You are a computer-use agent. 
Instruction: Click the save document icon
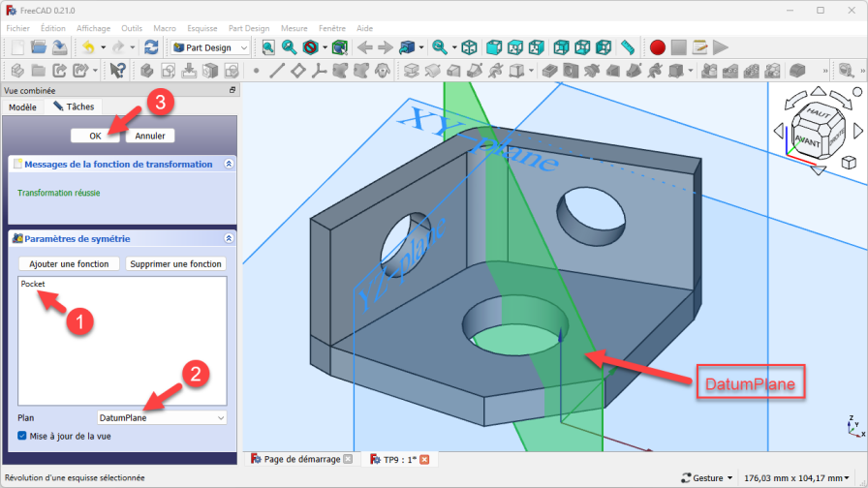click(x=60, y=47)
